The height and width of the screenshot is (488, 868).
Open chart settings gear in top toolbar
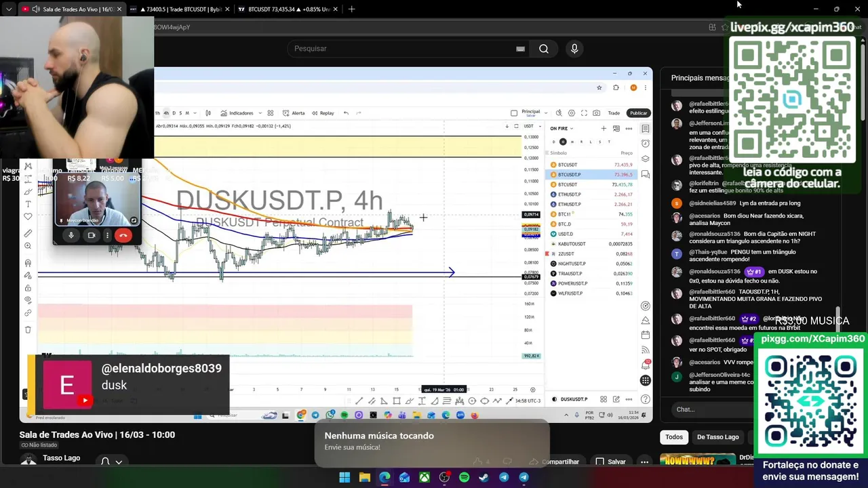point(572,113)
